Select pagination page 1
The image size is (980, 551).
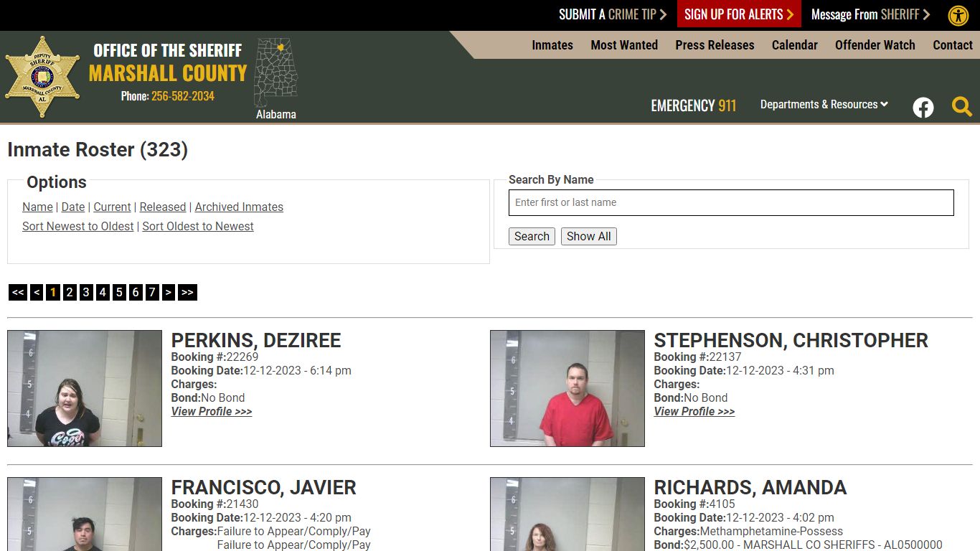click(53, 292)
